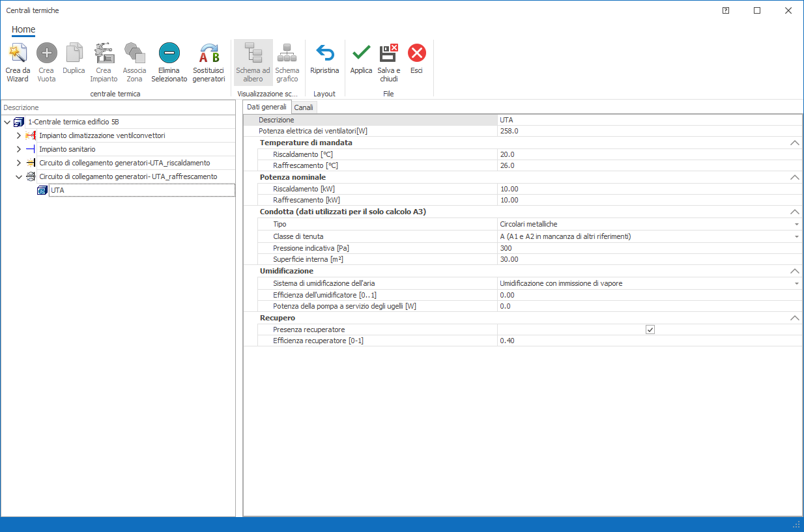Edit temperature Raffrescamento value 26.0
The image size is (804, 532).
[650, 165]
